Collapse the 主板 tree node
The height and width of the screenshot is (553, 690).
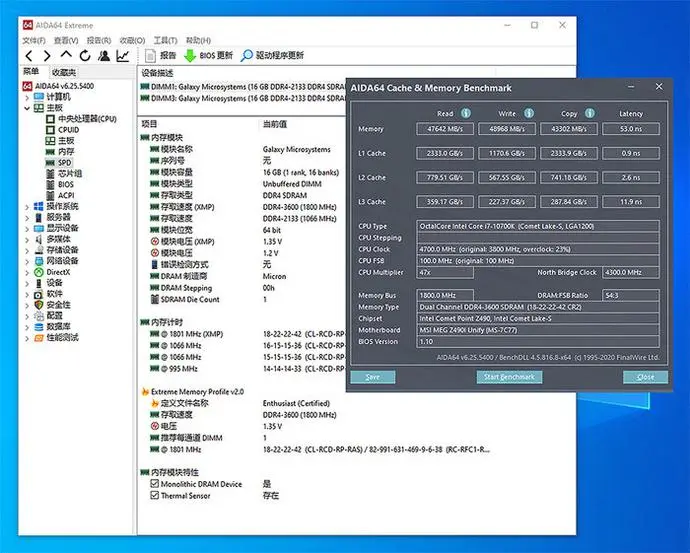[27, 108]
